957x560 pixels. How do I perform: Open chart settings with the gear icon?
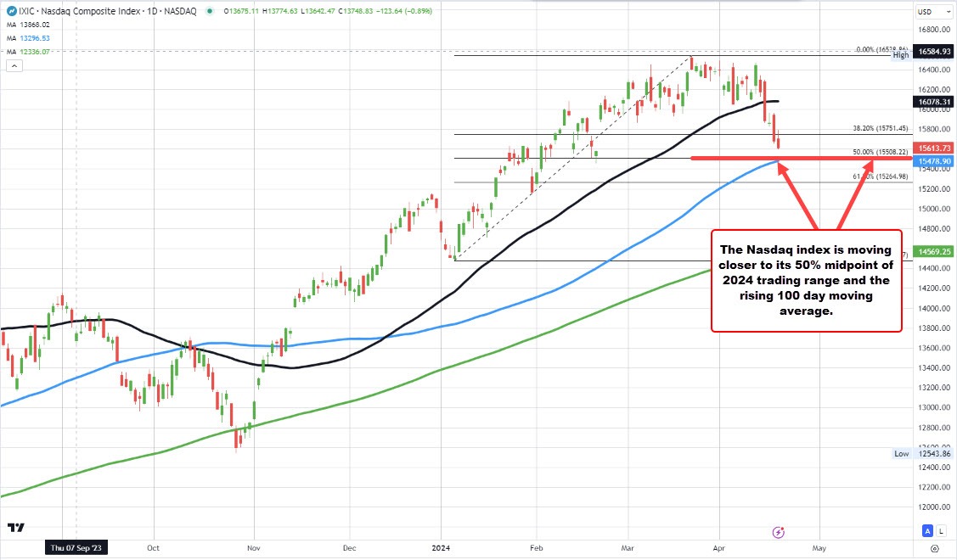(935, 549)
